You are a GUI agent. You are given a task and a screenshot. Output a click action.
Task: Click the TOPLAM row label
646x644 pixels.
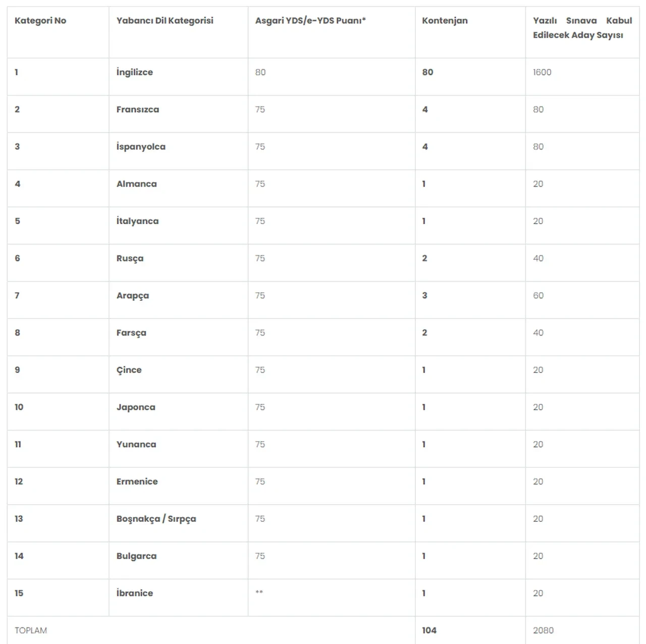click(31, 630)
